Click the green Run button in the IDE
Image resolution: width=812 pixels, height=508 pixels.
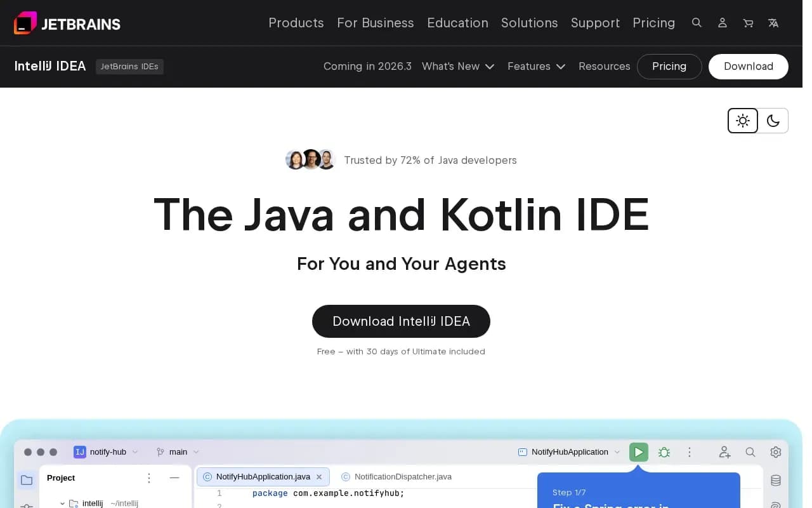pyautogui.click(x=639, y=452)
